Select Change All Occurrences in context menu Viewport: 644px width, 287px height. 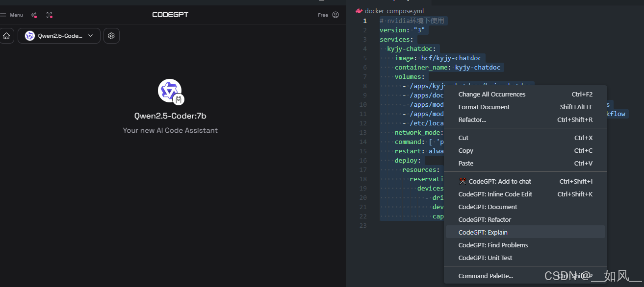(x=525, y=95)
